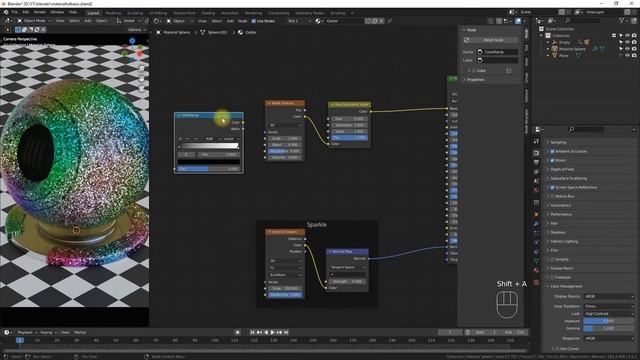The image size is (640, 360).
Task: Open the Node Wrangler sidebar tab
Action: click(527, 121)
